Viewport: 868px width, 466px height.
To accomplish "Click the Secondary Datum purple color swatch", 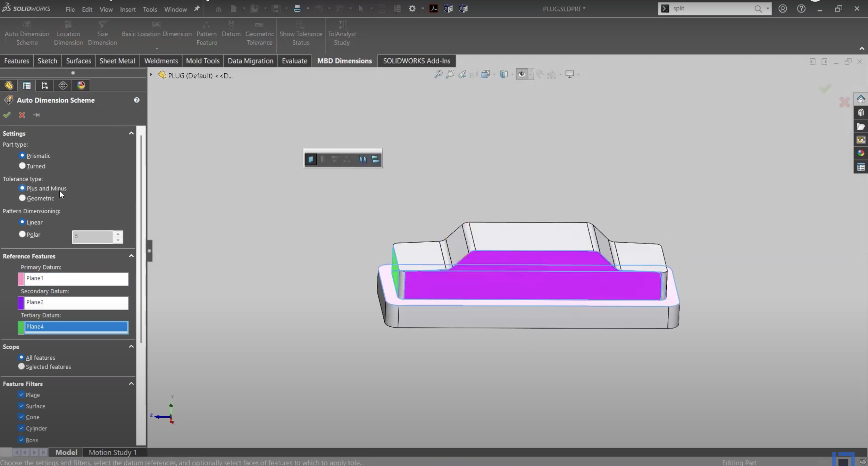I will click(21, 303).
